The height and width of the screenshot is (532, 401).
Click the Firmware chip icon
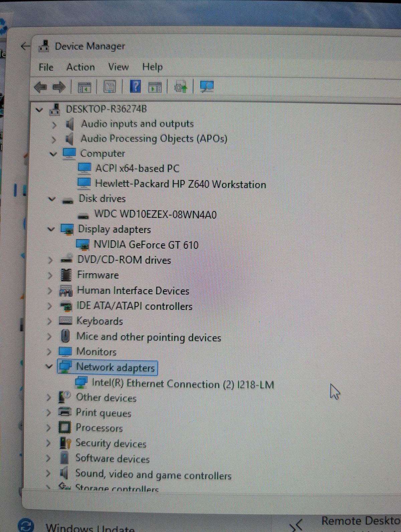click(66, 275)
